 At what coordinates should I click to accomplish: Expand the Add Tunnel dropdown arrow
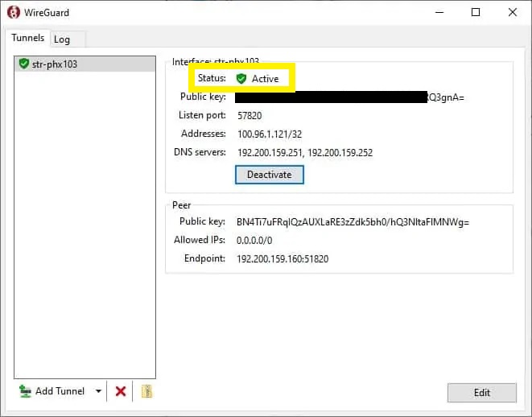point(98,391)
